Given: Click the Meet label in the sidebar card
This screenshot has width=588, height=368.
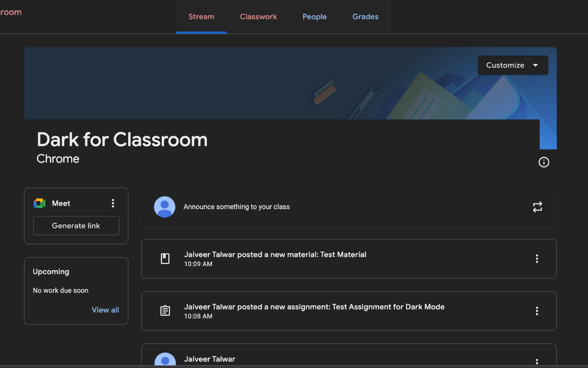Looking at the screenshot, I should (61, 203).
